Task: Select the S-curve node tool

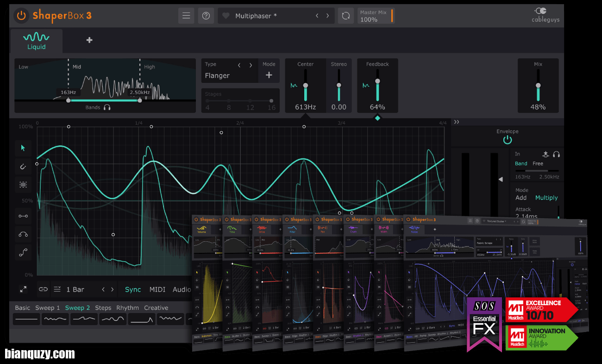Action: pos(23,252)
